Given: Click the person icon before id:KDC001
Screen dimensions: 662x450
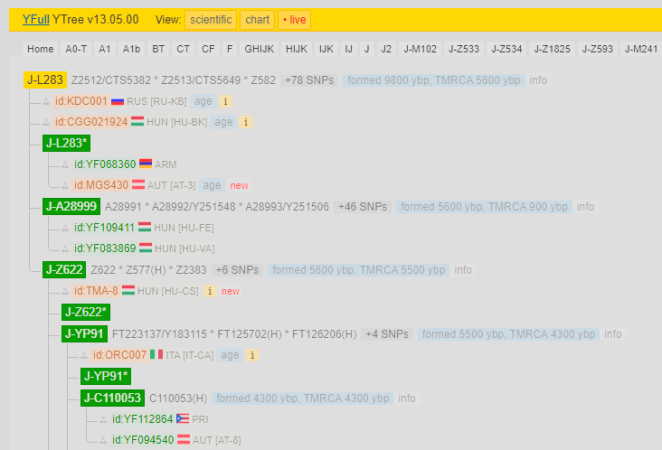Looking at the screenshot, I should pos(46,101).
